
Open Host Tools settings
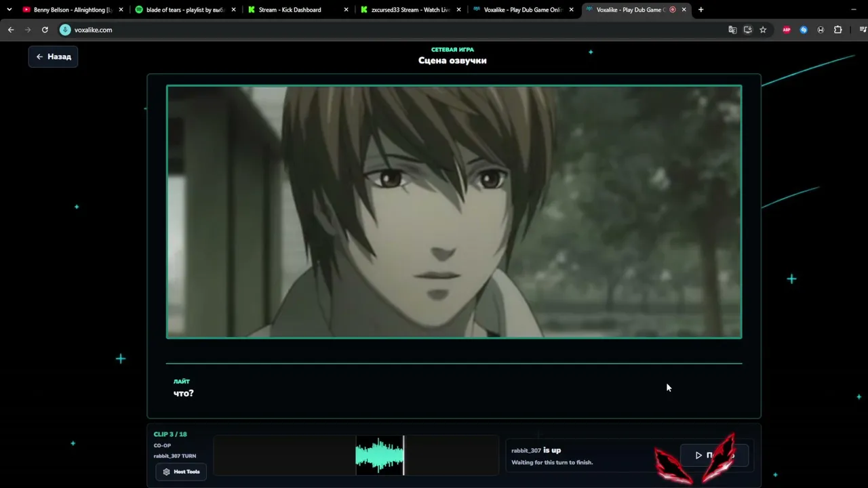tap(181, 472)
